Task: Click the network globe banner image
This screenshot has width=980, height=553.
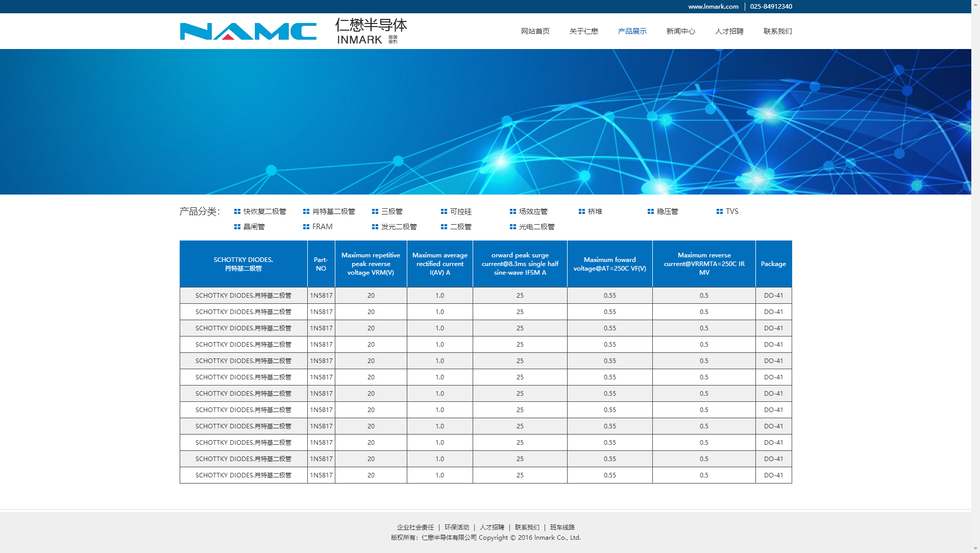Action: click(x=485, y=122)
